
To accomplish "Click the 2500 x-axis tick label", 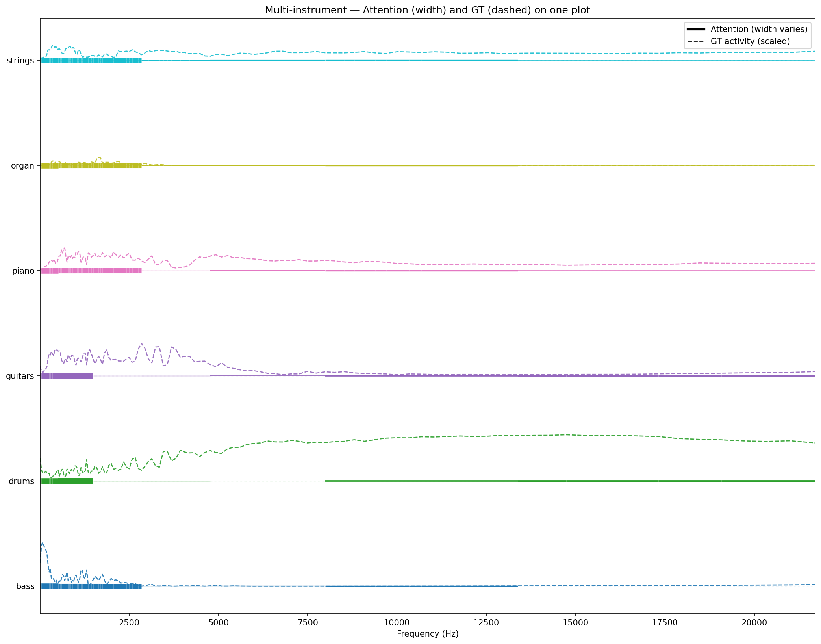I will click(129, 623).
